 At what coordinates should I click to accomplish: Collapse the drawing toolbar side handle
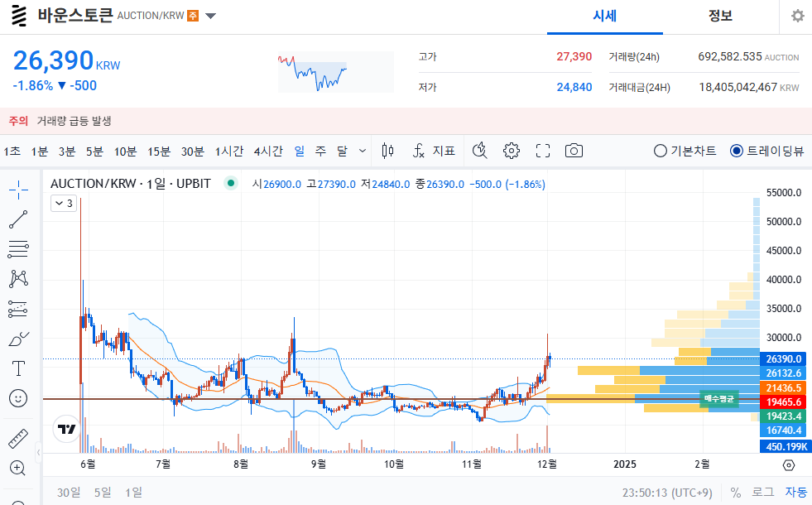(38, 452)
